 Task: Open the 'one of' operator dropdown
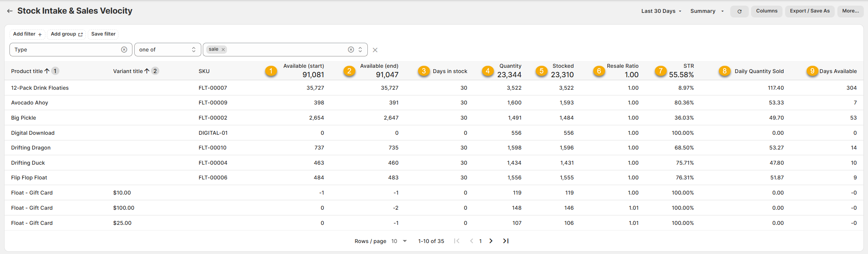pos(167,50)
